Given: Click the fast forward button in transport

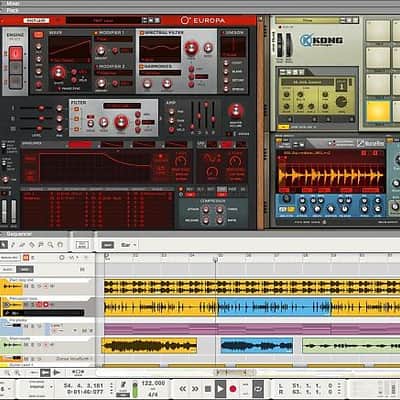Looking at the screenshot, I should pos(195,389).
